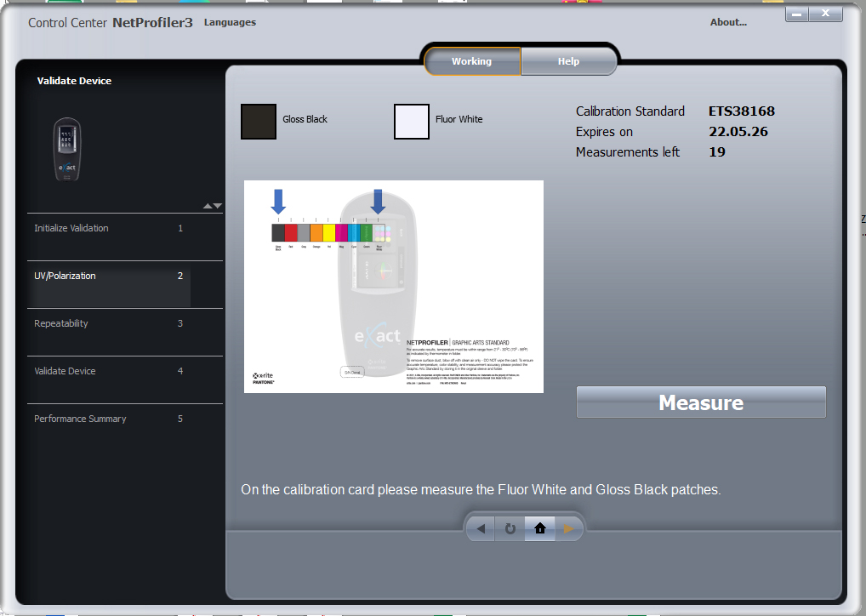
Task: Click the down triangle above the steps list
Action: tap(218, 206)
